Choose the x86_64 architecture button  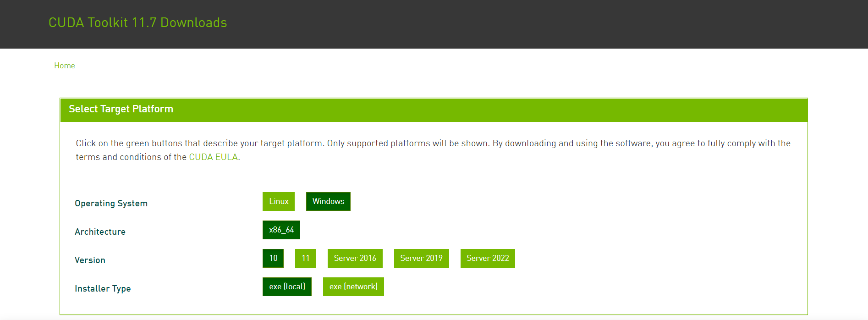(281, 230)
